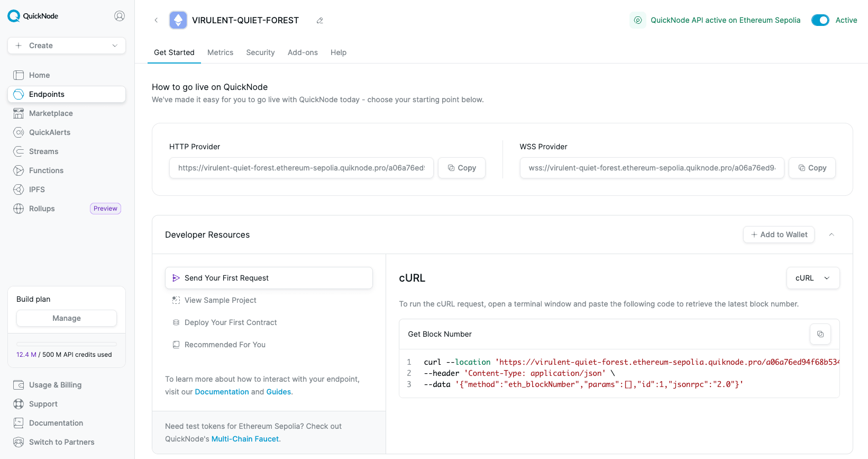
Task: Select Deploy Your First Contract
Action: point(269,322)
